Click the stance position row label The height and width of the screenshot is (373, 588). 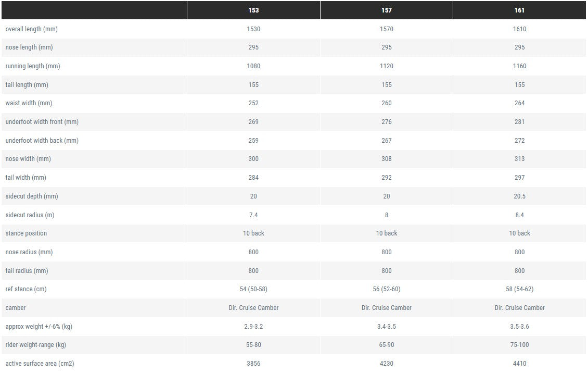pos(26,233)
